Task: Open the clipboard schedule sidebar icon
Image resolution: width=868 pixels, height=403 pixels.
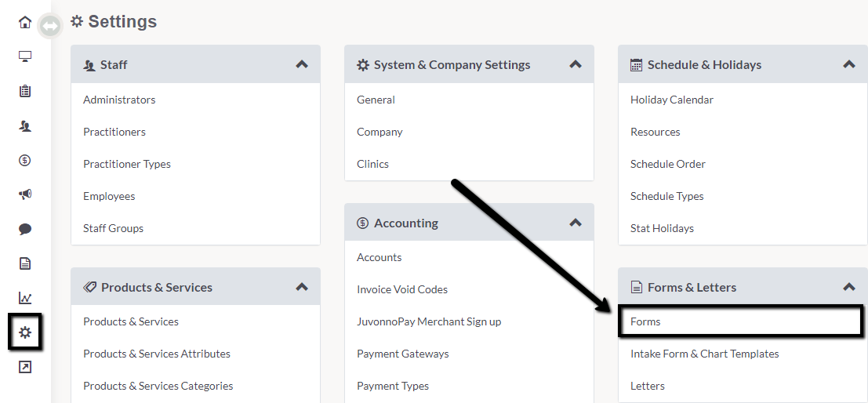Action: (25, 91)
